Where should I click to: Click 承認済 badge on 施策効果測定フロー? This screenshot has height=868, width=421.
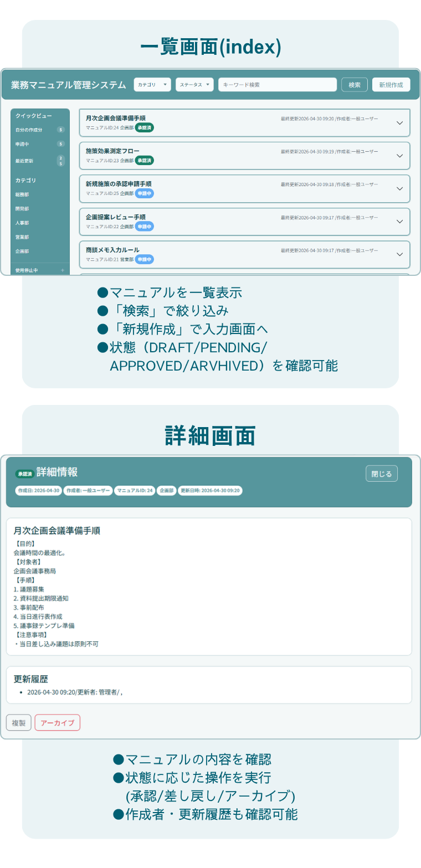(x=145, y=160)
